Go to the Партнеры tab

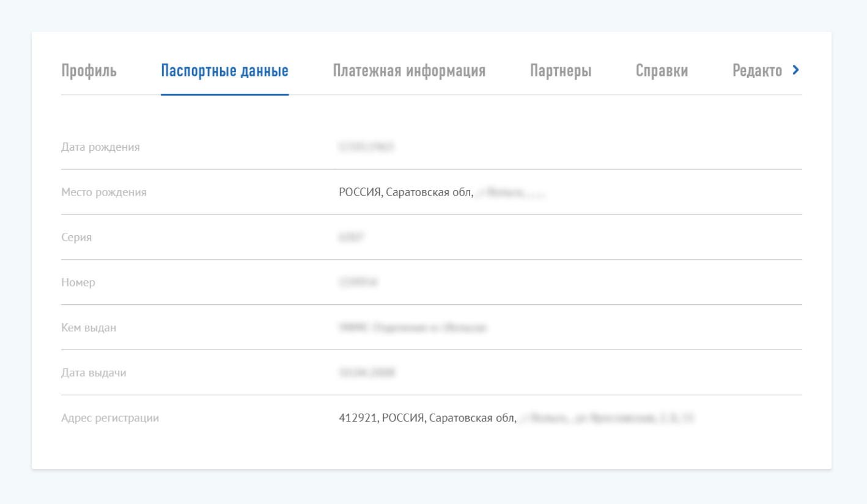[560, 71]
